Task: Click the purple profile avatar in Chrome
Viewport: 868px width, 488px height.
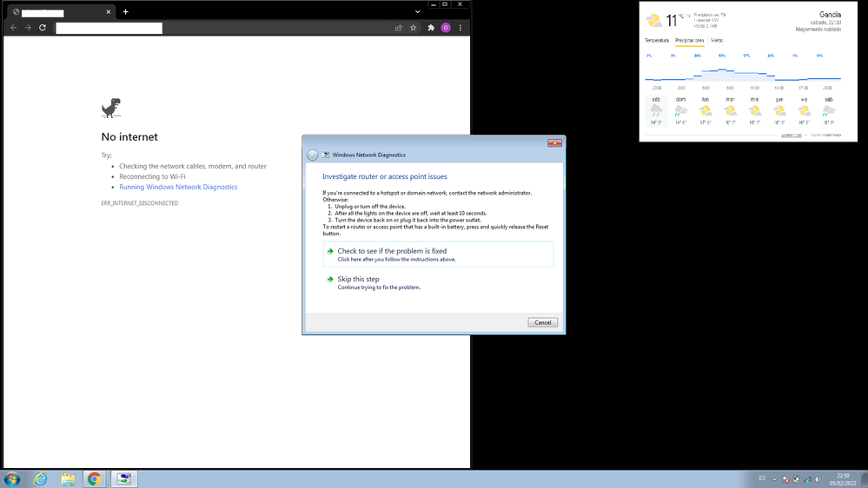Action: pos(446,28)
